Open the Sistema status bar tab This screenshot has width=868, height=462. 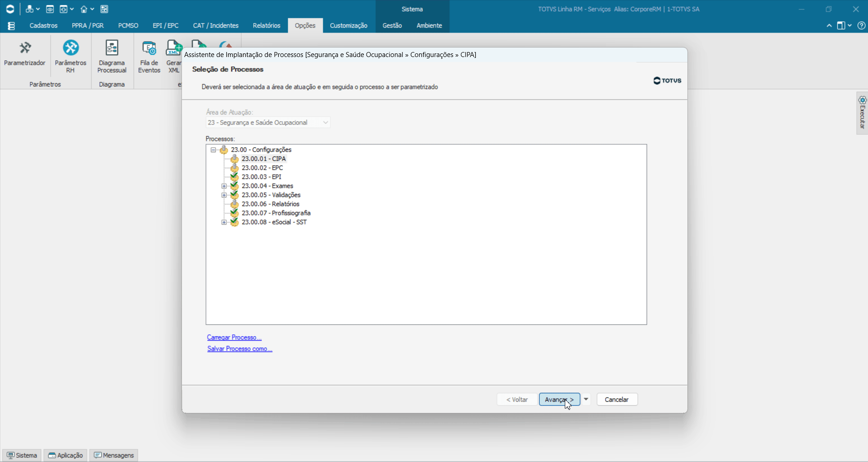(x=22, y=455)
